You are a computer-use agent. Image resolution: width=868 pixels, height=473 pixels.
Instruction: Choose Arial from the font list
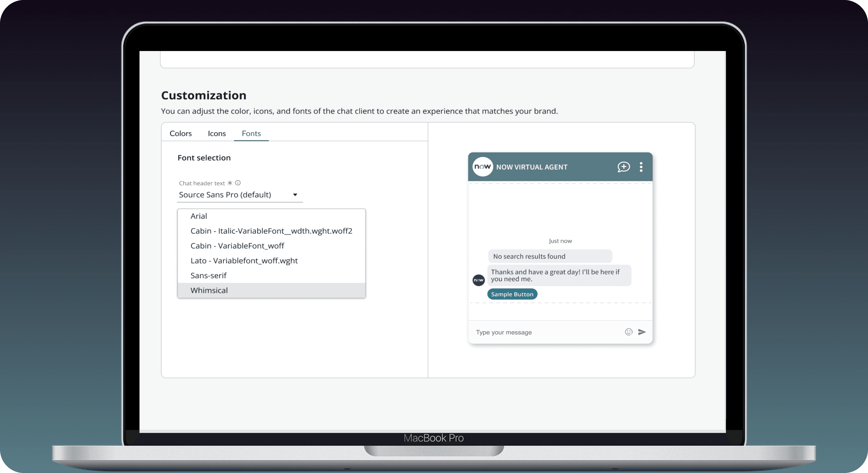click(199, 216)
